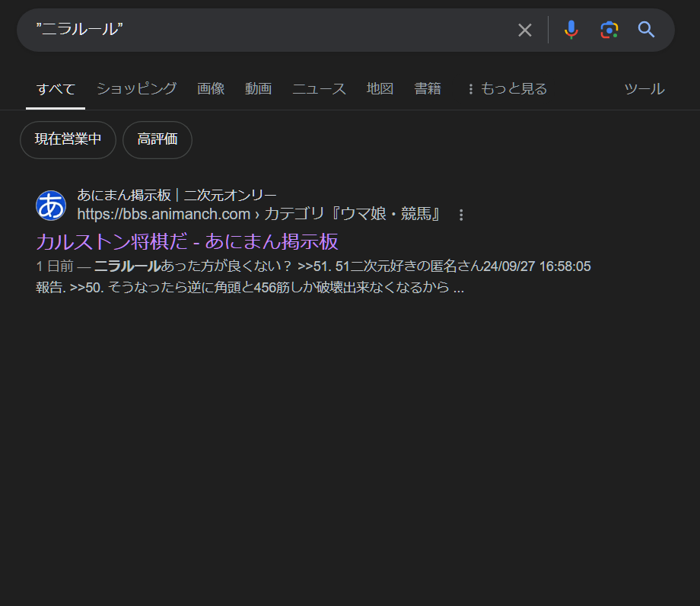Switch to the 地図 tab
Image resolution: width=700 pixels, height=606 pixels.
coord(380,89)
